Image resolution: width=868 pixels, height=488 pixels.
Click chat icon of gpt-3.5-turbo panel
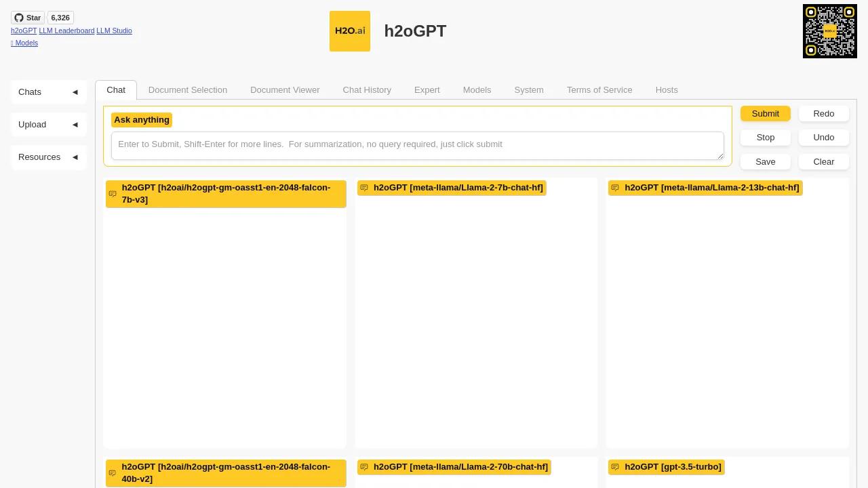tap(615, 467)
